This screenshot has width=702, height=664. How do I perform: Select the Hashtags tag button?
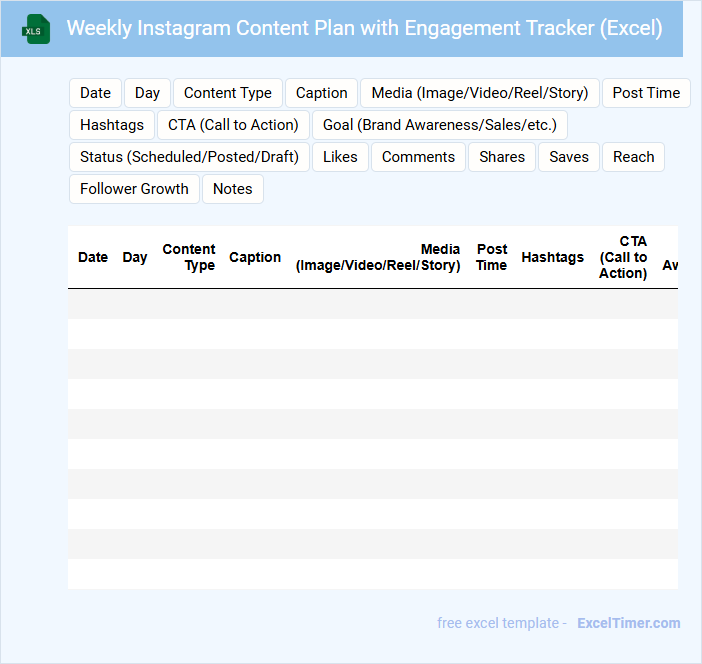pos(112,125)
